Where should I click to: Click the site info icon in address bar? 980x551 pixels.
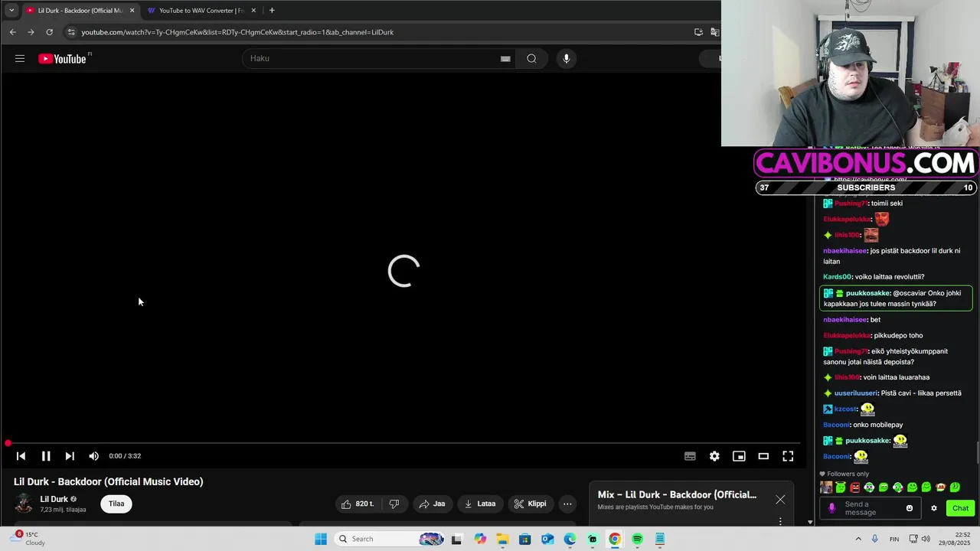(71, 32)
